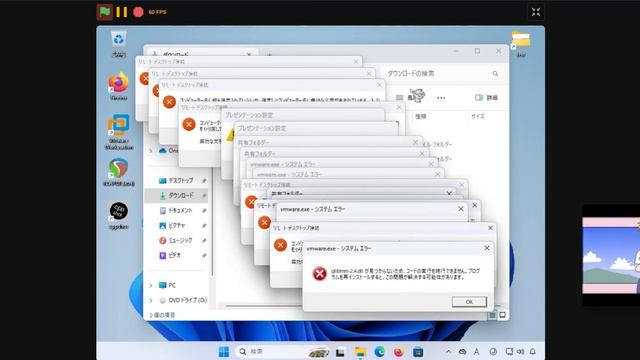
Task: Open the RSDPRR desktop shortcut below VMware
Action: [x=119, y=172]
